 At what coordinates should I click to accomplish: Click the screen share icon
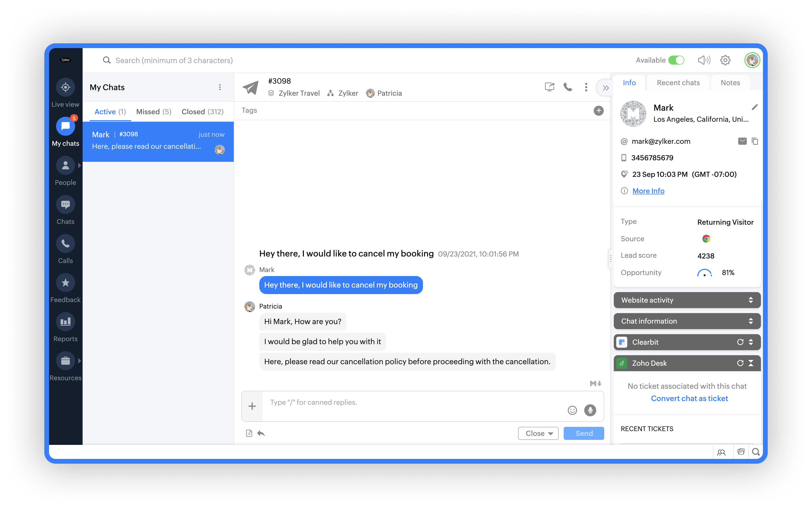(x=549, y=87)
